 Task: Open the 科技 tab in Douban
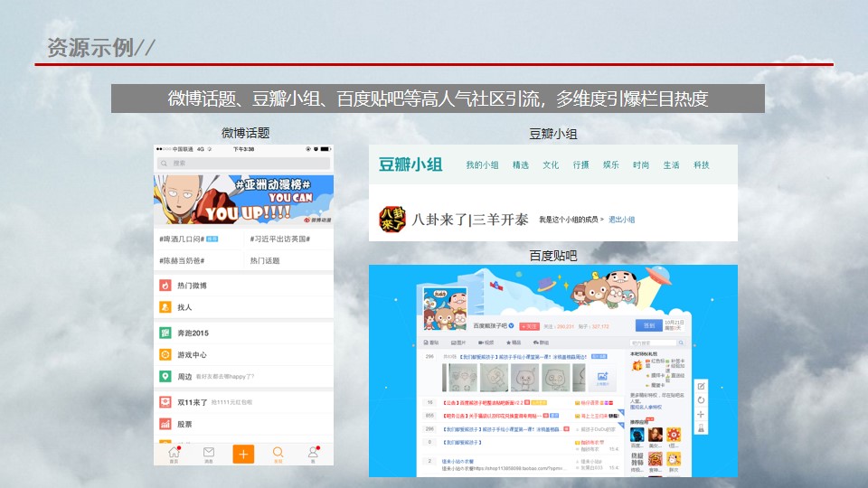pos(702,164)
